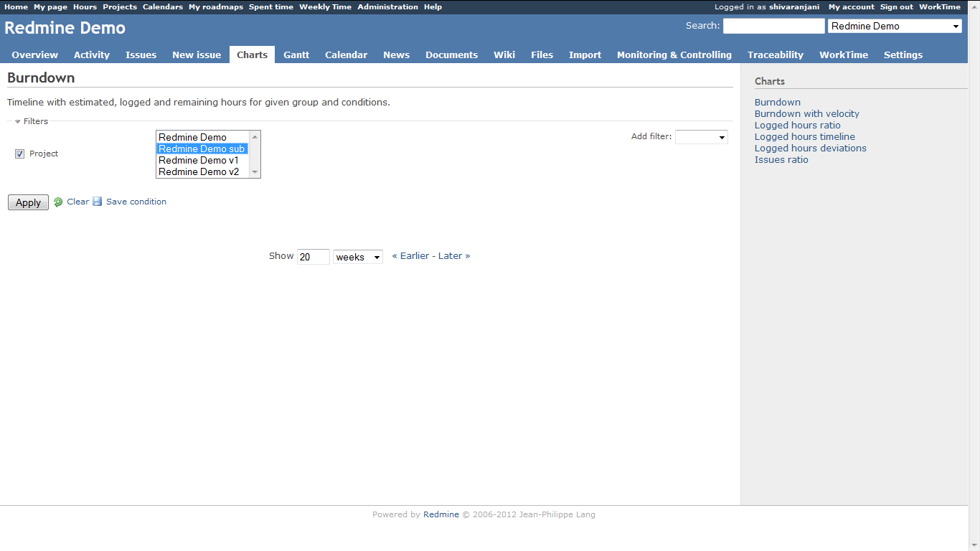The image size is (980, 551).
Task: Click the « Earlier link
Action: tap(410, 255)
